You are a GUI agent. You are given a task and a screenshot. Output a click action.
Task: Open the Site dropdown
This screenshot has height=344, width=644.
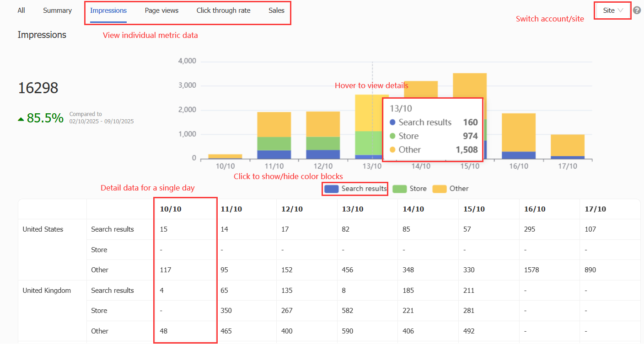pyautogui.click(x=612, y=11)
